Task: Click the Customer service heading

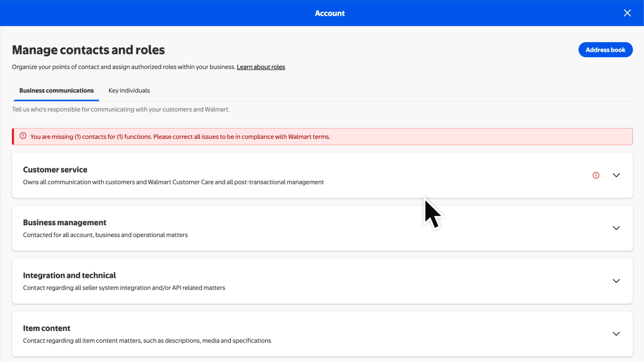Action: 55,170
